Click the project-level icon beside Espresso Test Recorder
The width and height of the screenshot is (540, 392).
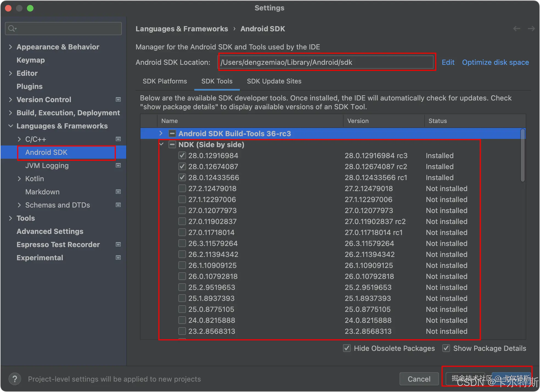point(118,244)
